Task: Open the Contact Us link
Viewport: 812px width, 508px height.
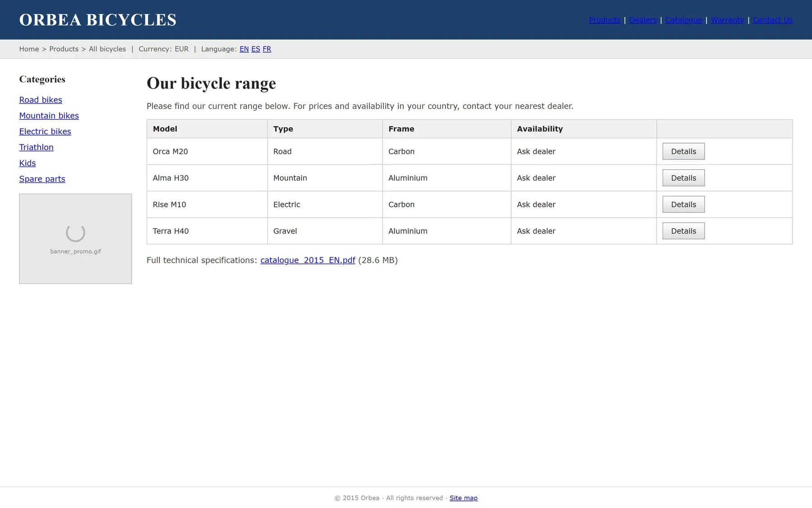Action: pos(773,20)
